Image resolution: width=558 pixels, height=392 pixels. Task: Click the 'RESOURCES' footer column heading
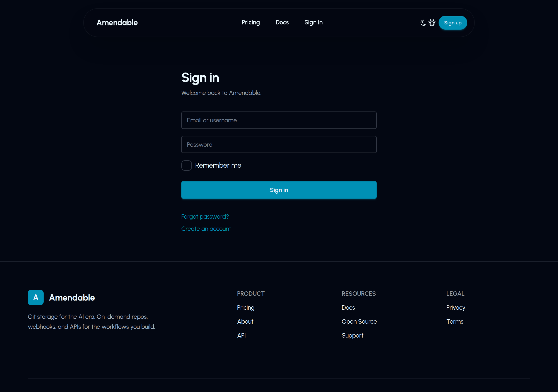coord(359,294)
